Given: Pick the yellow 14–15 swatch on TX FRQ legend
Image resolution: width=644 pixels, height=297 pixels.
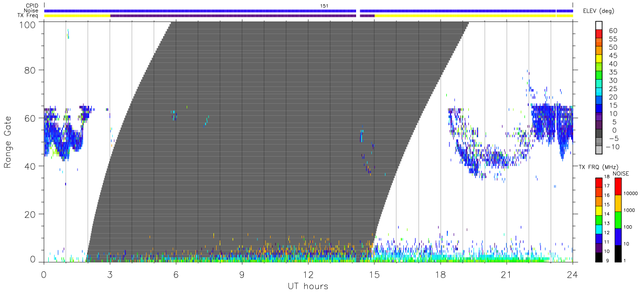Looking at the screenshot, I should [599, 210].
